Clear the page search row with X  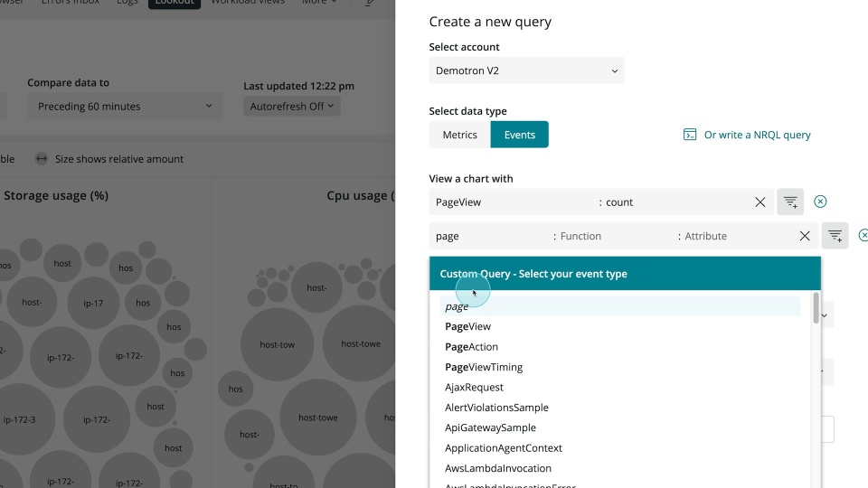[x=805, y=236]
